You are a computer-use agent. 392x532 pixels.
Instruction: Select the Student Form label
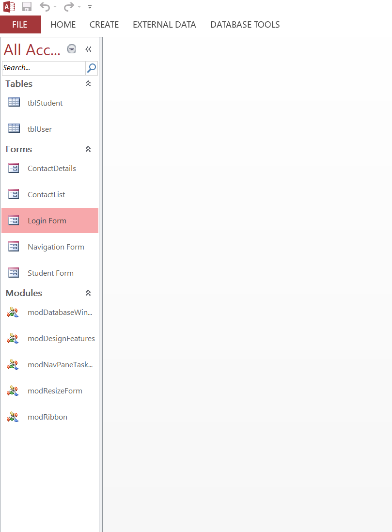click(x=50, y=273)
